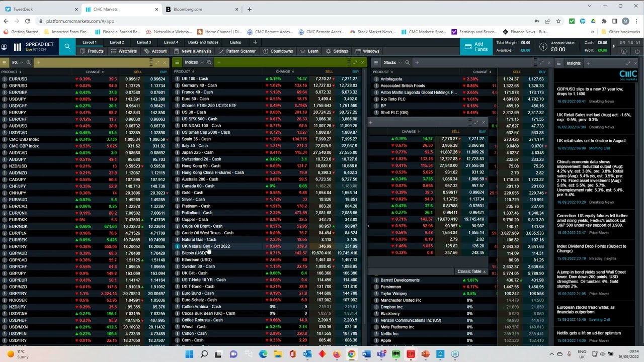644x362 pixels.
Task: Maximize the FX panel
Action: tap(157, 63)
